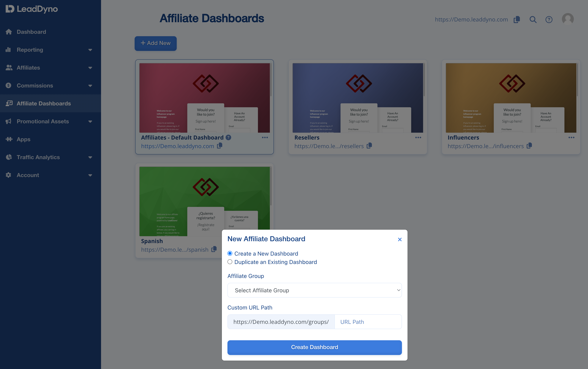
Task: Open options menu for Influencers card
Action: [571, 137]
